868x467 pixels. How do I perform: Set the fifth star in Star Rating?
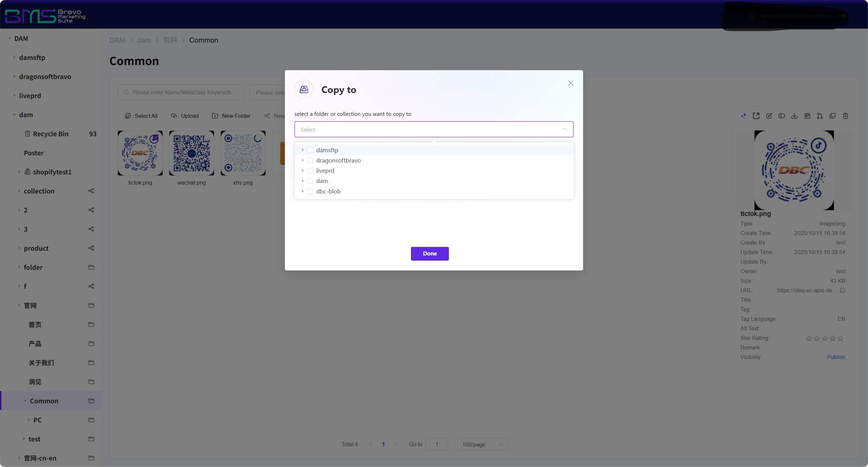(840, 338)
